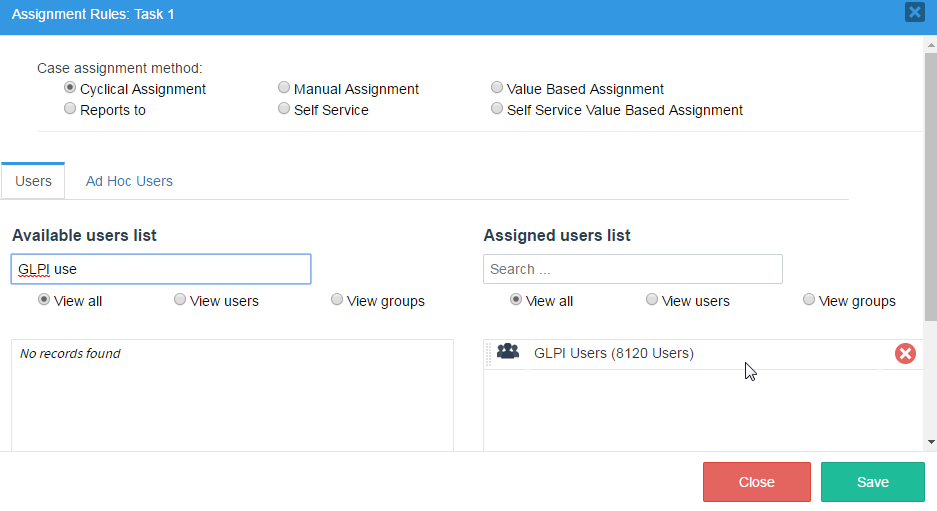Close the Assignment Rules dialog with X icon
937x511 pixels.
tap(914, 13)
